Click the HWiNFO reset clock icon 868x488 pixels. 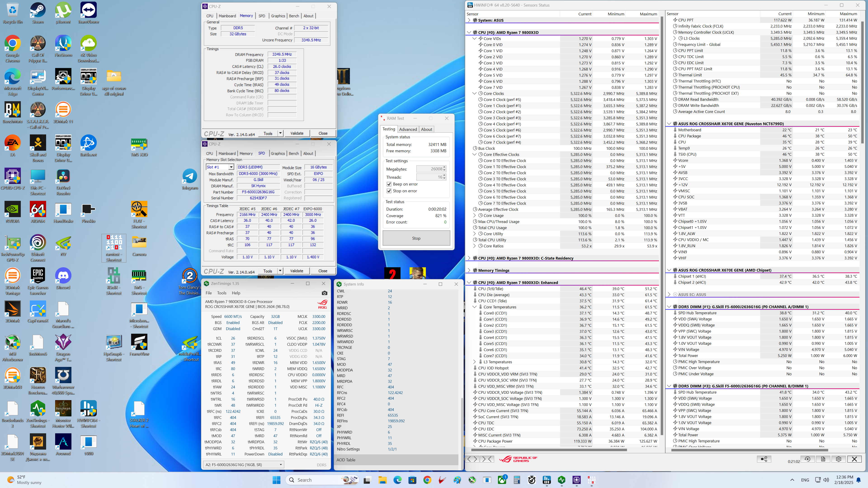tap(807, 459)
